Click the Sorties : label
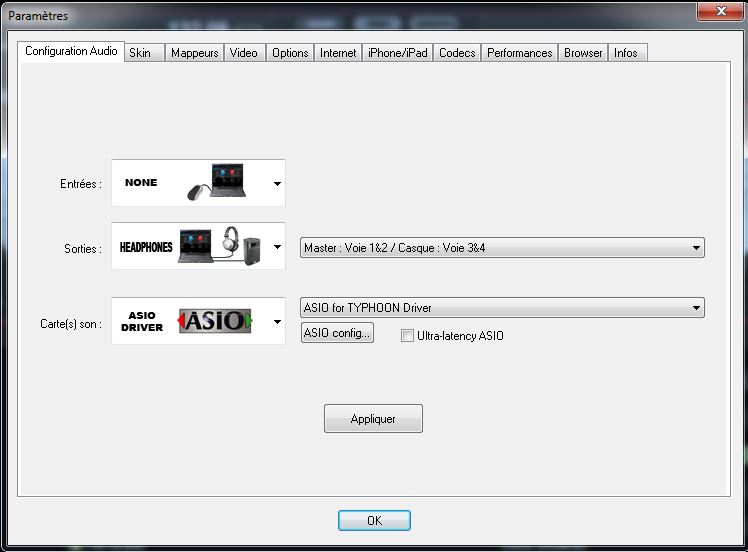 [83, 249]
